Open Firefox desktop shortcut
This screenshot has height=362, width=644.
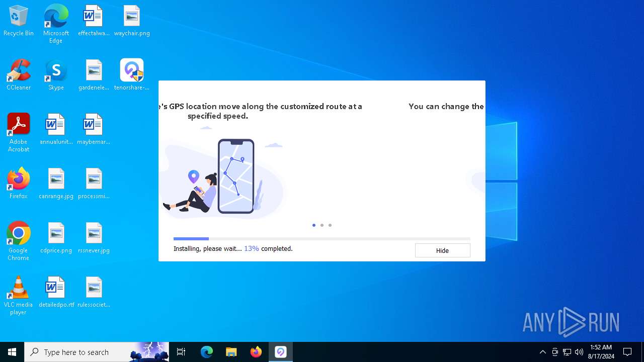19,184
